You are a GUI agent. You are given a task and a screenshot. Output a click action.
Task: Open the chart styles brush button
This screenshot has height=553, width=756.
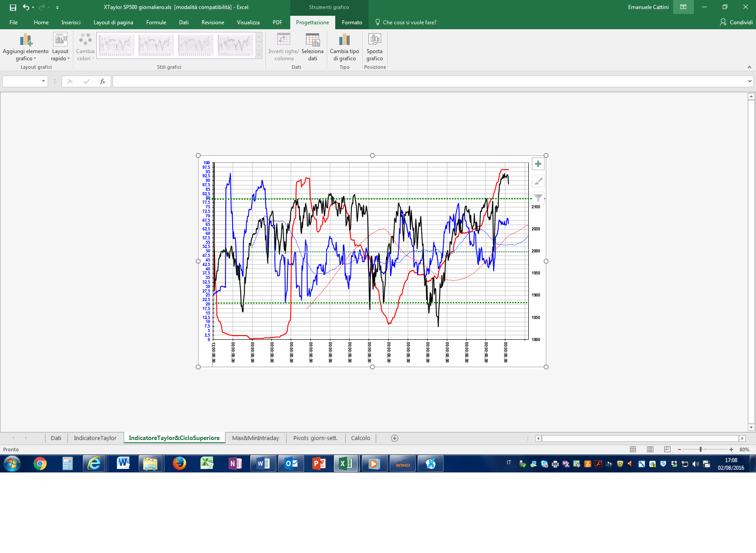[x=538, y=181]
